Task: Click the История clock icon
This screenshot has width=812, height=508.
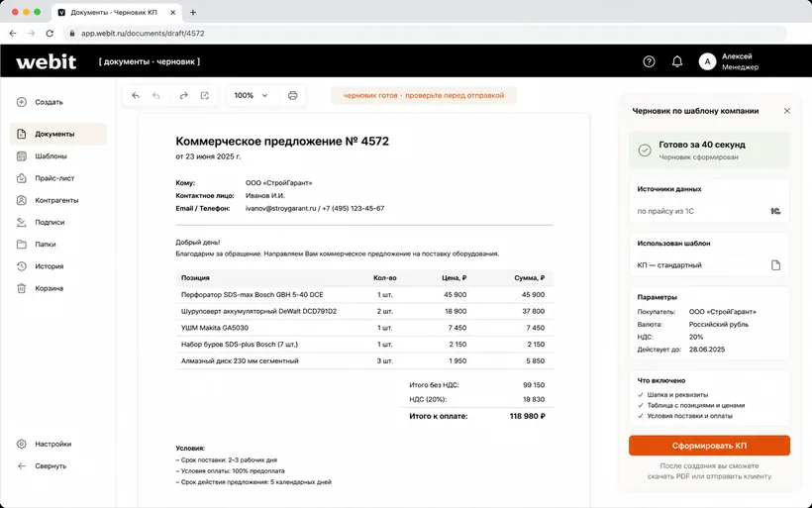Action: (x=21, y=266)
